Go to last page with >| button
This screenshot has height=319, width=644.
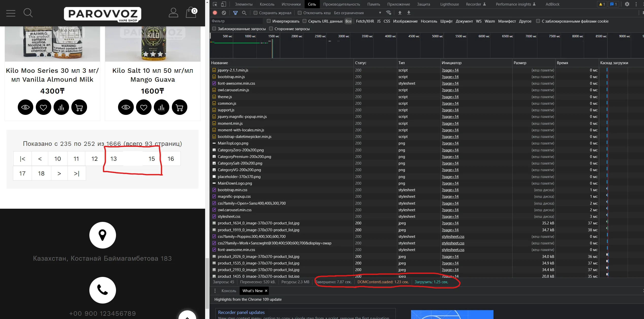tap(76, 173)
